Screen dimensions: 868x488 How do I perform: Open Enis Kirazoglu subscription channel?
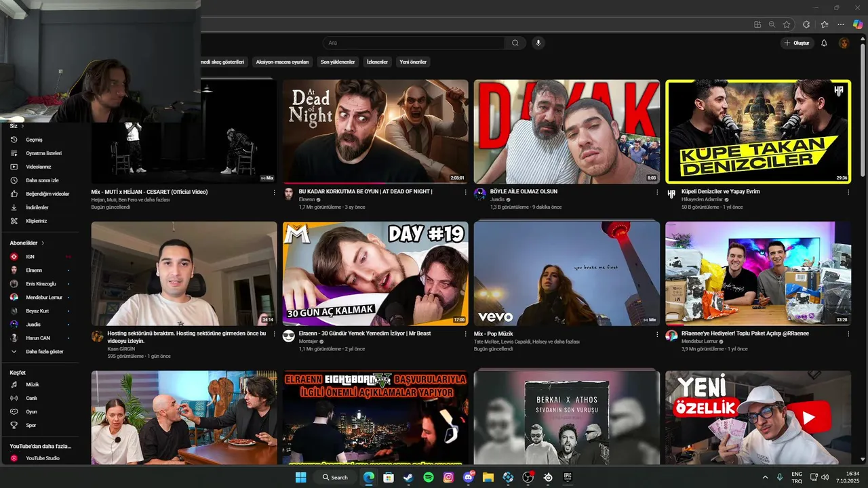(41, 284)
